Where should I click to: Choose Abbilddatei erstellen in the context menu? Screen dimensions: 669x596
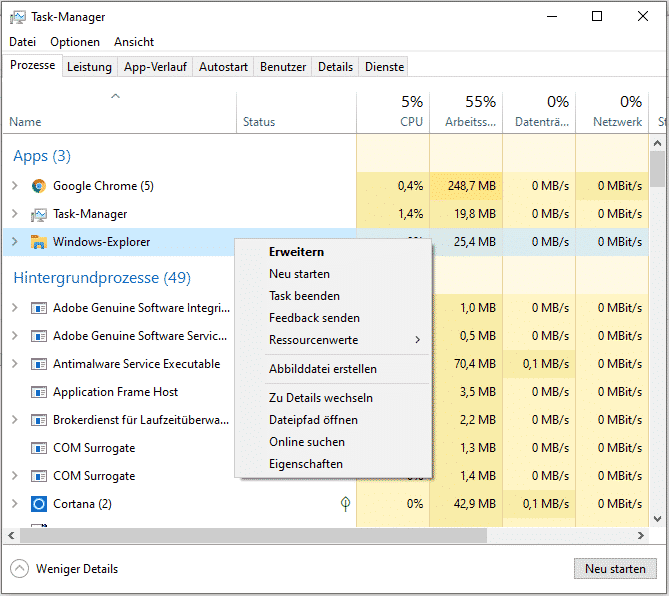[334, 369]
